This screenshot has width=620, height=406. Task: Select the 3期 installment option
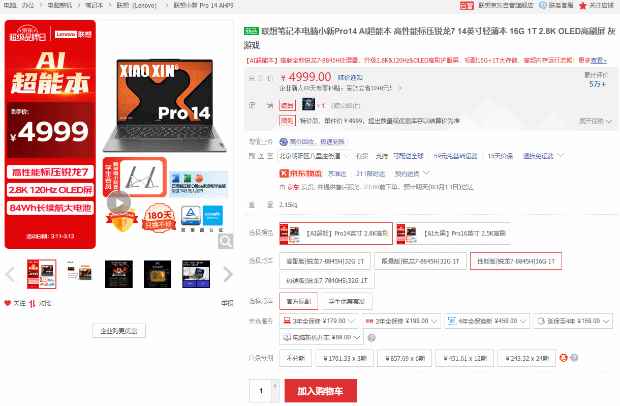[344, 358]
